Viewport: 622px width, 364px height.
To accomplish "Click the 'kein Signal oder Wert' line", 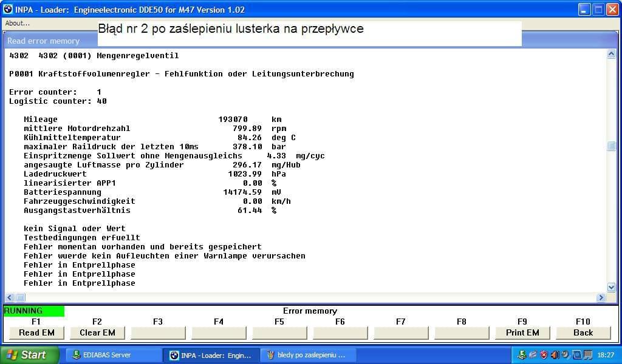I will point(75,229).
